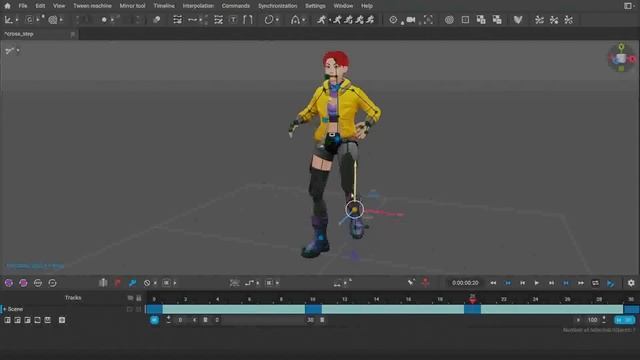Viewport: 640px width, 360px height.
Task: Click the V-shaped toolbar icon
Action: tap(518, 20)
